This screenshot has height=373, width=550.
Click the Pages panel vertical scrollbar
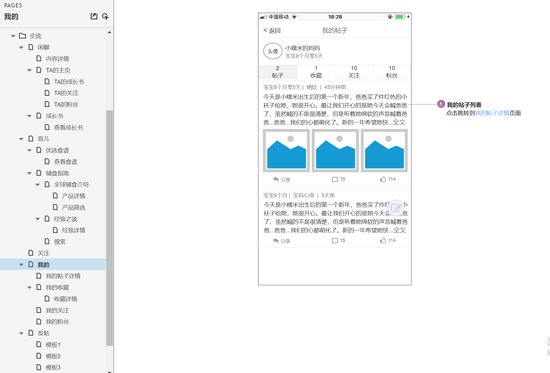pyautogui.click(x=109, y=227)
